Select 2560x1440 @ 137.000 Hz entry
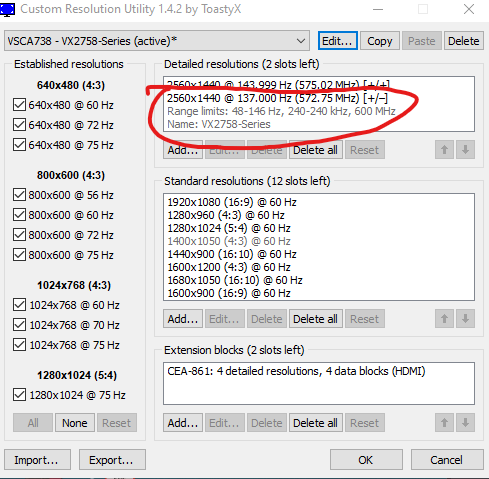 coord(277,98)
